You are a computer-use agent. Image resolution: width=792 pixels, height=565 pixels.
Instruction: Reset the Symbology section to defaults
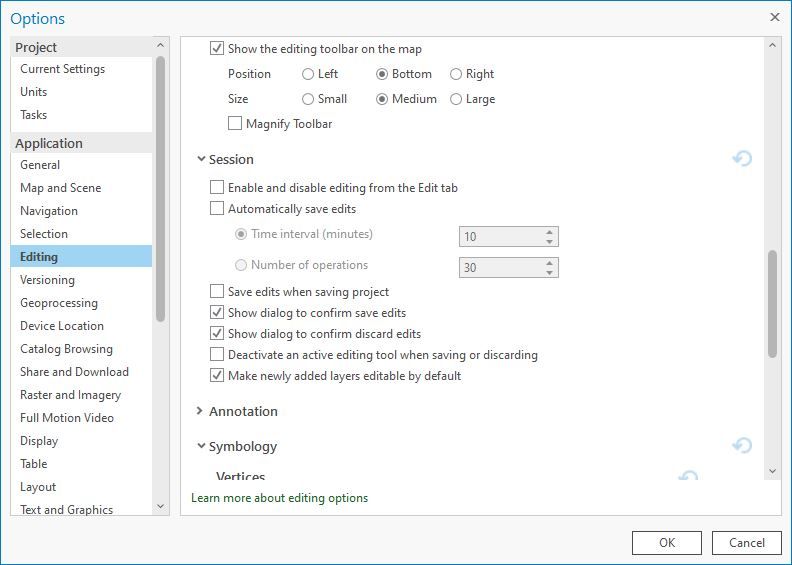(742, 445)
